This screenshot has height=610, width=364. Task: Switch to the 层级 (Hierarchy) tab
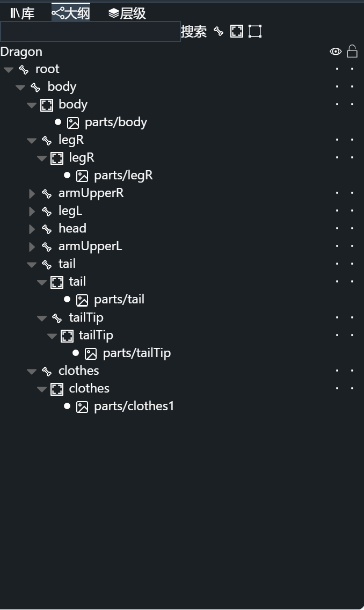tap(127, 13)
